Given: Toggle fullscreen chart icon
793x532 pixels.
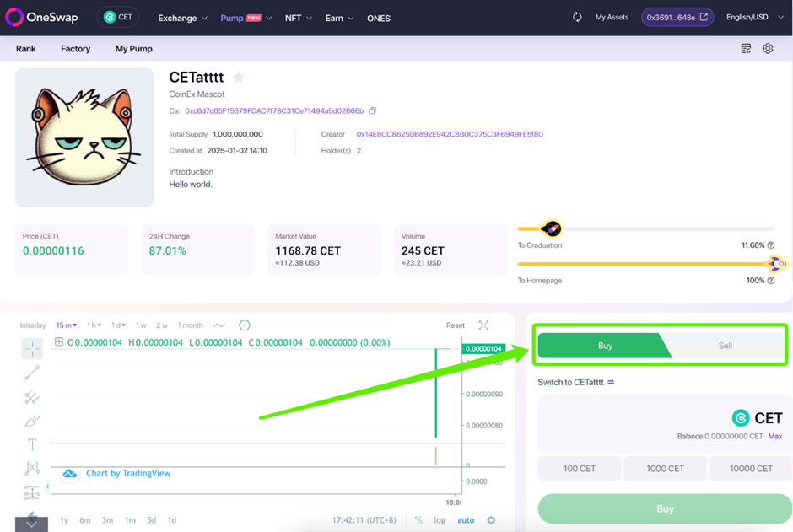Looking at the screenshot, I should pyautogui.click(x=483, y=325).
